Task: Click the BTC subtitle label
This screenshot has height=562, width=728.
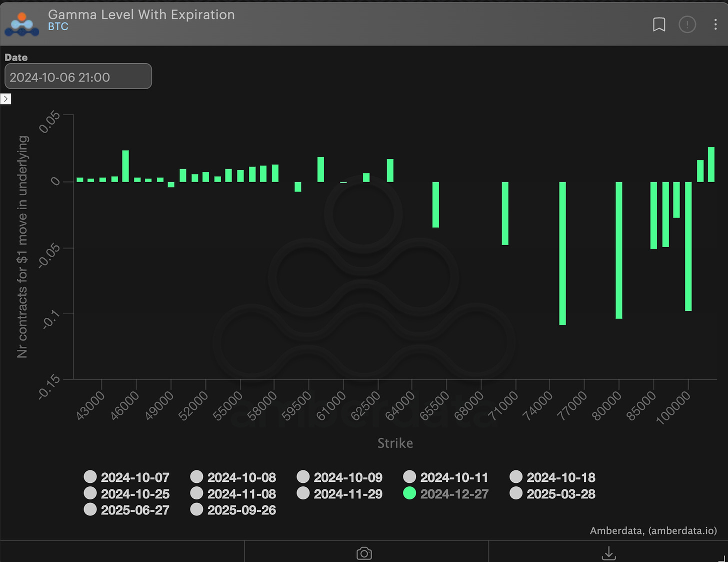Action: click(x=58, y=27)
